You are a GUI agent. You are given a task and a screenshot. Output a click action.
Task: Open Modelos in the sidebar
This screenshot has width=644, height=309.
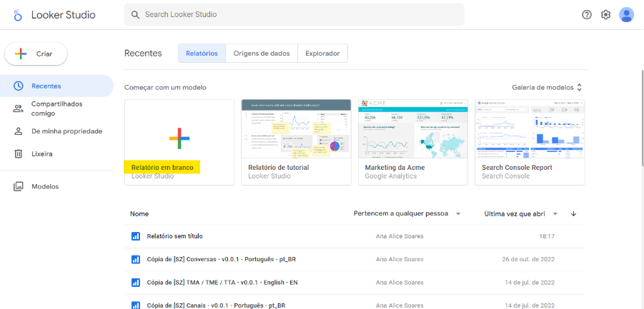click(x=56, y=186)
